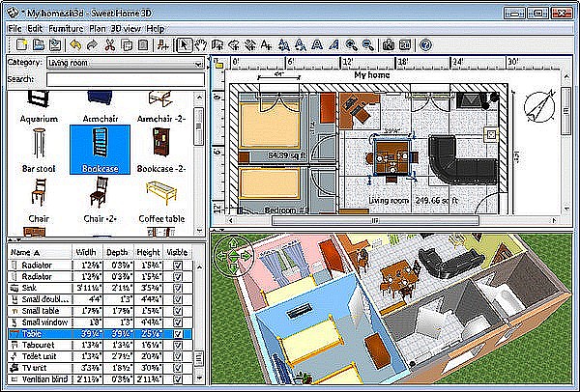Click catalog scrollbar down arrow
Viewport: 580px width, 392px height.
click(199, 231)
